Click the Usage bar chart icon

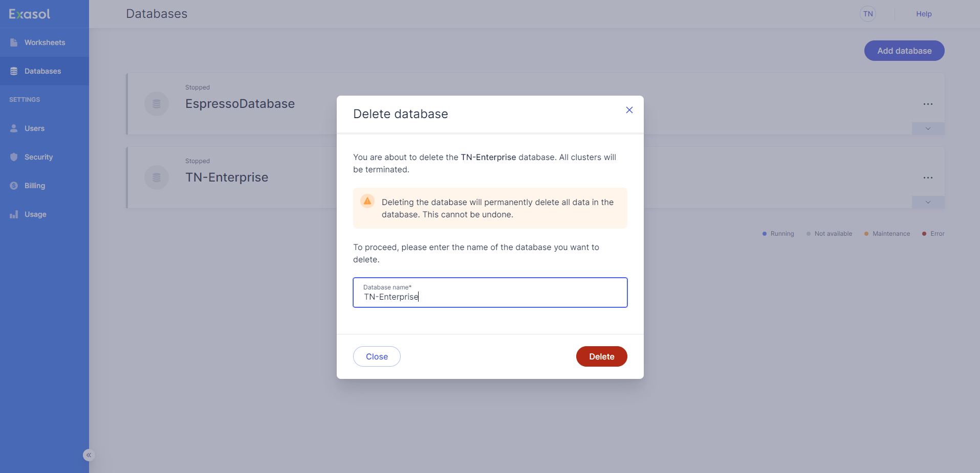(x=14, y=214)
